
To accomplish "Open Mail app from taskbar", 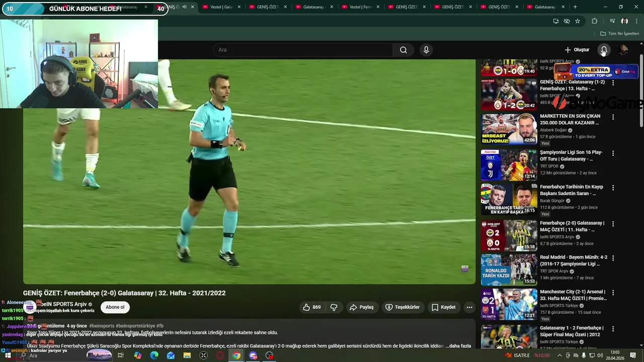I will 171,355.
